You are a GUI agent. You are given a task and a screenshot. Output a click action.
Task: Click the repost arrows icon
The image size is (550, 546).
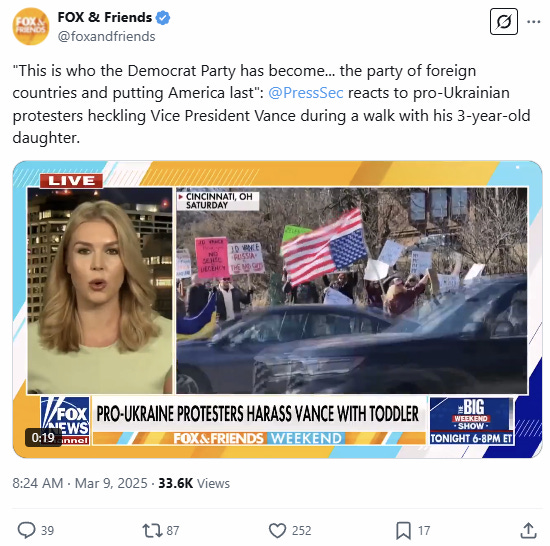[152, 531]
